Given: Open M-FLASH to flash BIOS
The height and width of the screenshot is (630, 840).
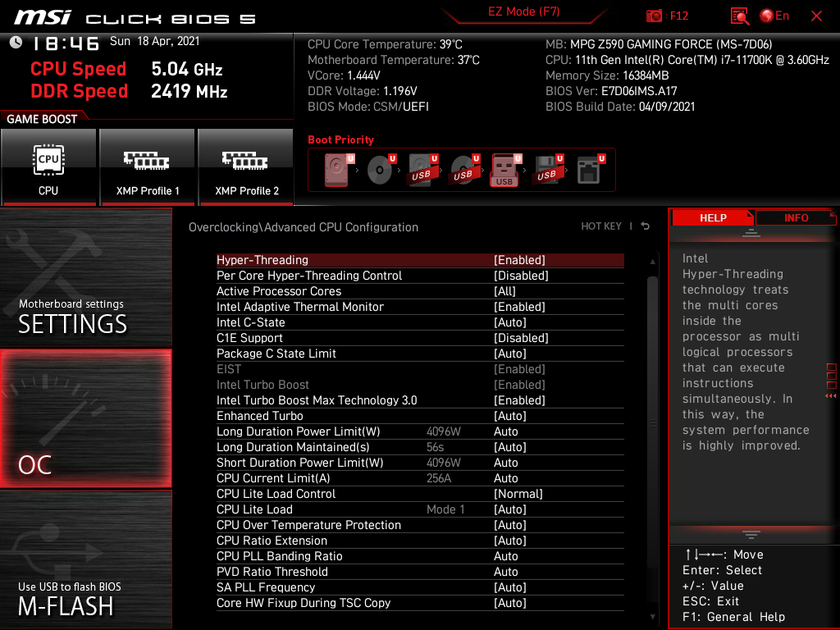Looking at the screenshot, I should point(85,559).
